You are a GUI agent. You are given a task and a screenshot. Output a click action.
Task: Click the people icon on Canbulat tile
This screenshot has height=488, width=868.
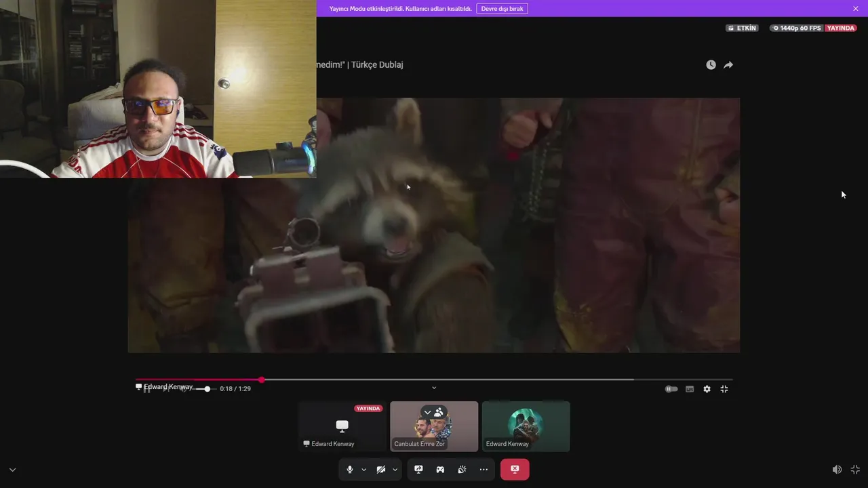coord(439,412)
